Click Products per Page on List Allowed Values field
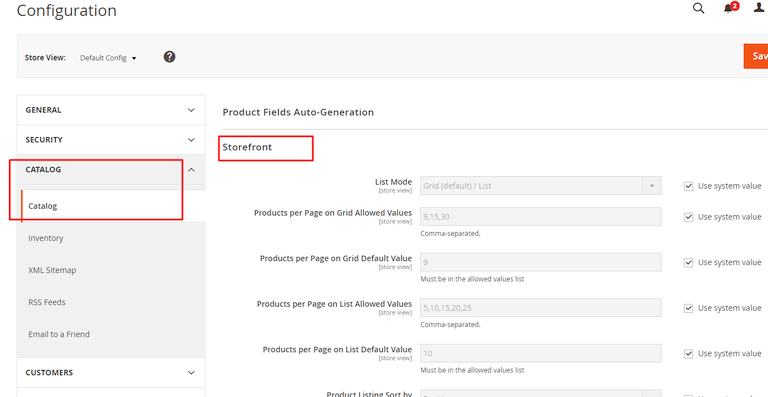Screen dimensions: 768x397 tap(541, 307)
